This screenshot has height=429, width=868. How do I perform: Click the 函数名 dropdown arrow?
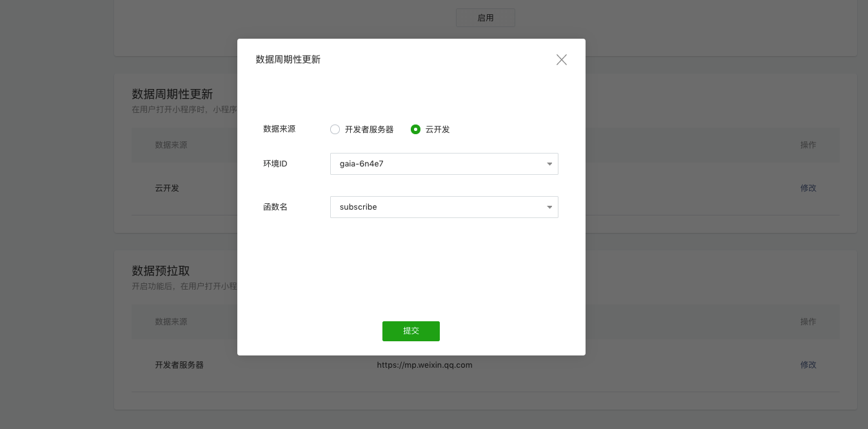point(549,208)
